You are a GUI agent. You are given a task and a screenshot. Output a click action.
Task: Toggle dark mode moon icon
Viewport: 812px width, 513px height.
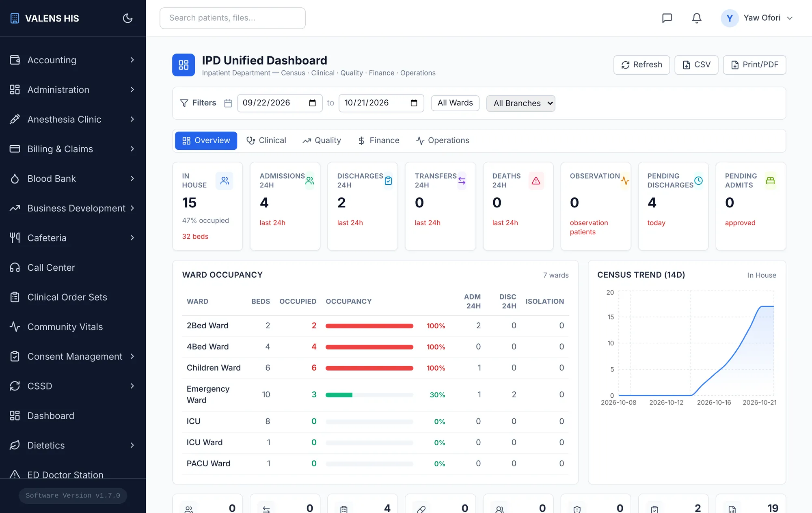point(127,18)
